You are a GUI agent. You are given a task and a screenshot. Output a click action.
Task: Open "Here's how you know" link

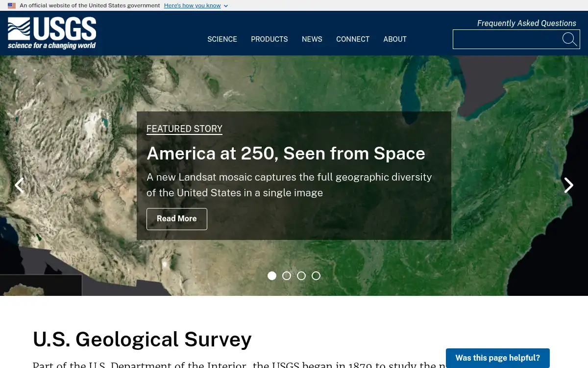[193, 5]
